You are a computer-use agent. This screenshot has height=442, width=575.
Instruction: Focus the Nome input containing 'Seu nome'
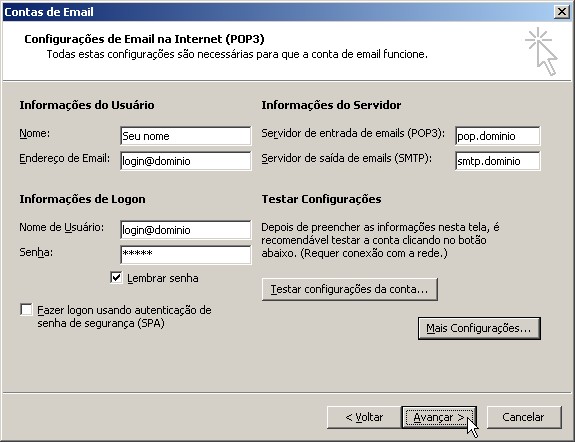tap(186, 136)
